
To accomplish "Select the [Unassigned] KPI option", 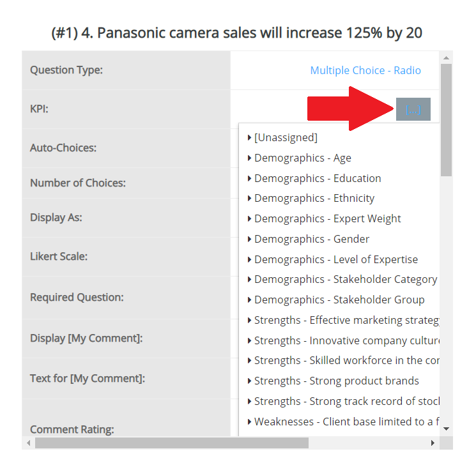I will click(286, 137).
